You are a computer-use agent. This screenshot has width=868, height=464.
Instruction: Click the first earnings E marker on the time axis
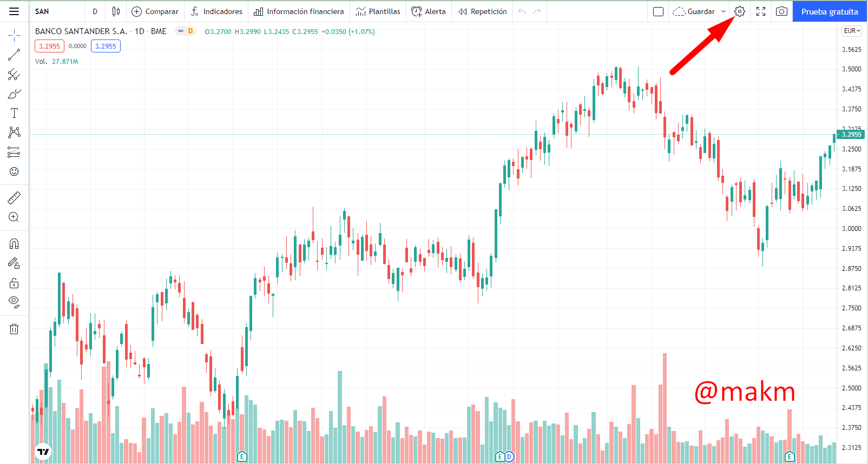242,456
